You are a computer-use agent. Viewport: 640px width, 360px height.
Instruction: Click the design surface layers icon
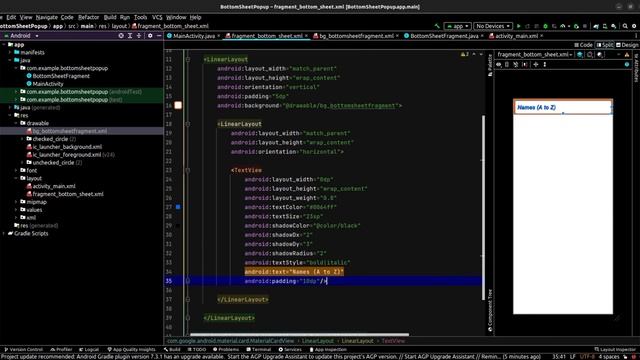[580, 55]
